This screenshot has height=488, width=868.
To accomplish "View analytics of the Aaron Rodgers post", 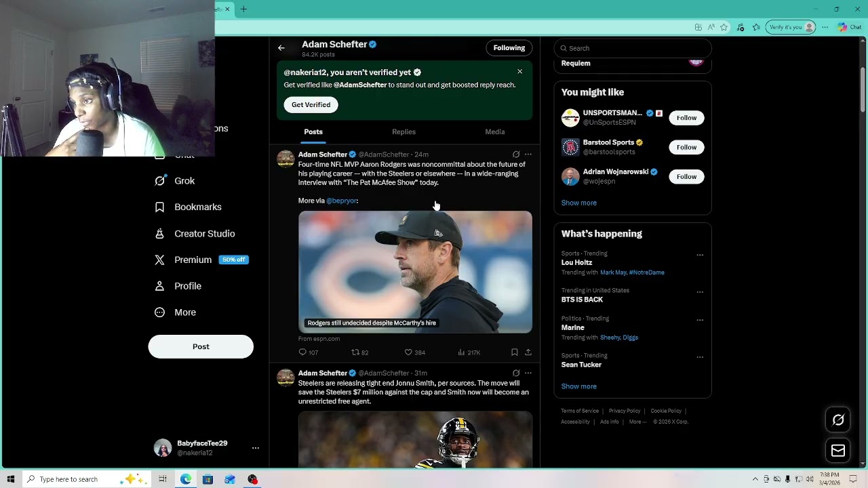I will [469, 352].
